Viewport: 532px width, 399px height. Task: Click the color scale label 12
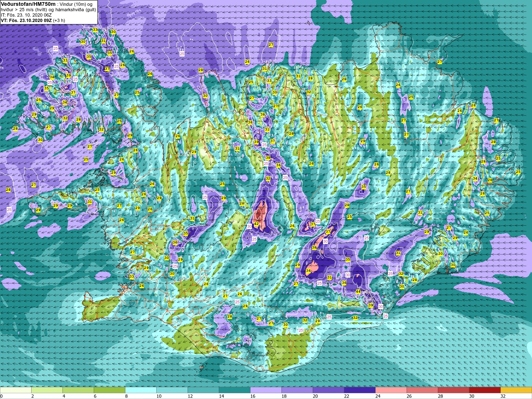coord(190,396)
